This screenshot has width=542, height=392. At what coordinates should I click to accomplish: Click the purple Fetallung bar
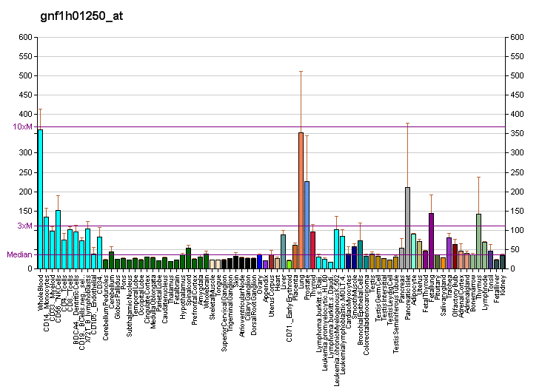click(431, 240)
